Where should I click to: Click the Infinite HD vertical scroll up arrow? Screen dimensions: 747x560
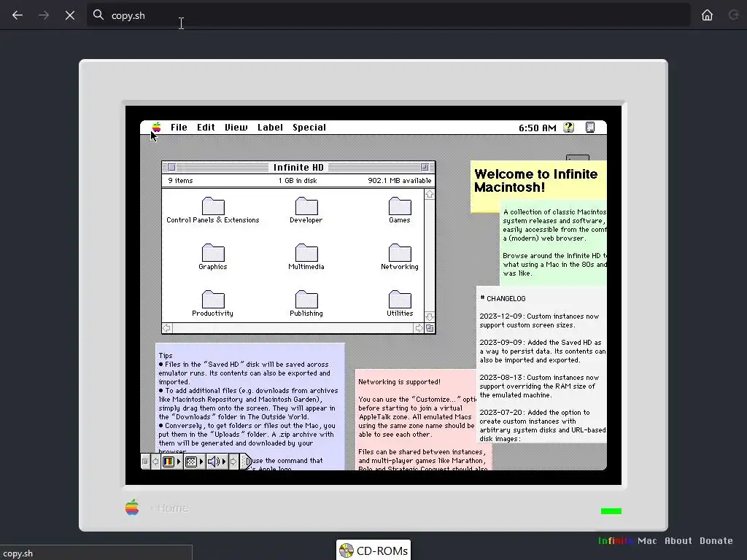coord(429,194)
